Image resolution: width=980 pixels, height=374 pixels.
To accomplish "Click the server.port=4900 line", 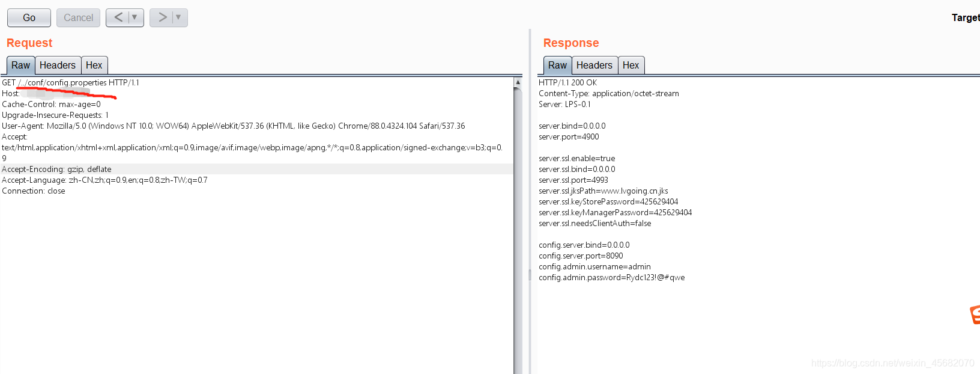I will click(x=569, y=136).
